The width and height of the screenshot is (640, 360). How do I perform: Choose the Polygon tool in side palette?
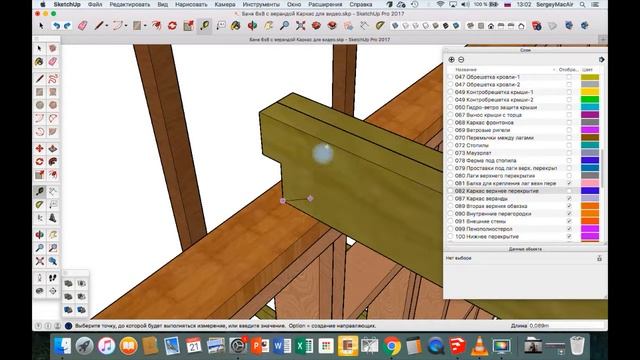[x=53, y=105]
